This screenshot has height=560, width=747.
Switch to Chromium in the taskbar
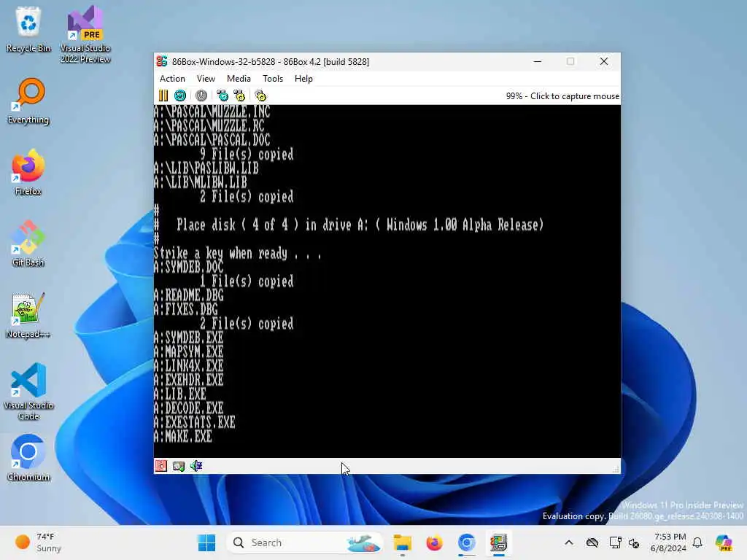[466, 542]
